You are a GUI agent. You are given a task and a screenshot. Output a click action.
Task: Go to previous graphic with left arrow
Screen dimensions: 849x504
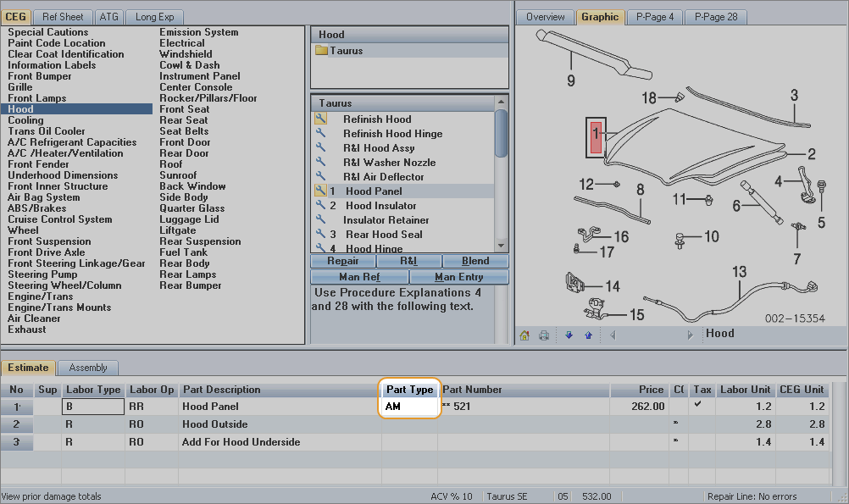click(x=613, y=335)
